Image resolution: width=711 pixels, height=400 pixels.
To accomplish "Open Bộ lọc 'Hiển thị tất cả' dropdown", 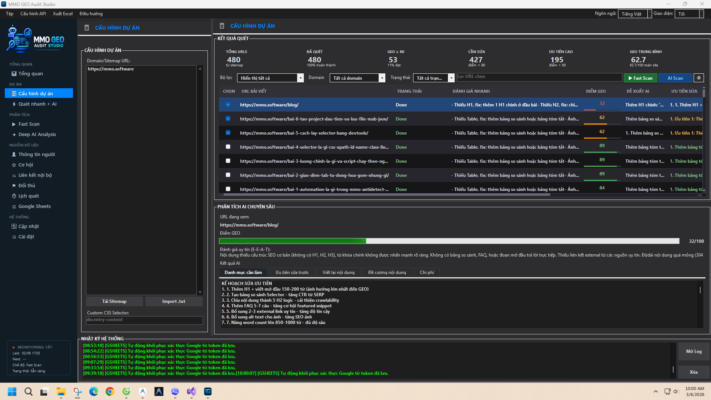I will [270, 78].
